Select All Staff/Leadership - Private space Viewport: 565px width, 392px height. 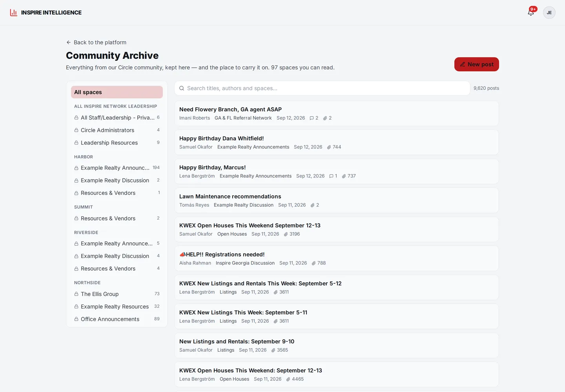point(117,118)
